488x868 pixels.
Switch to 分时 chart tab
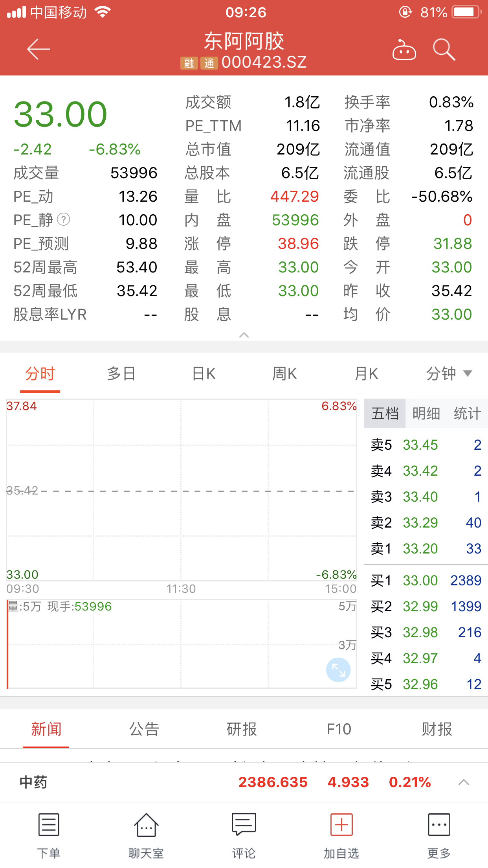click(x=40, y=373)
